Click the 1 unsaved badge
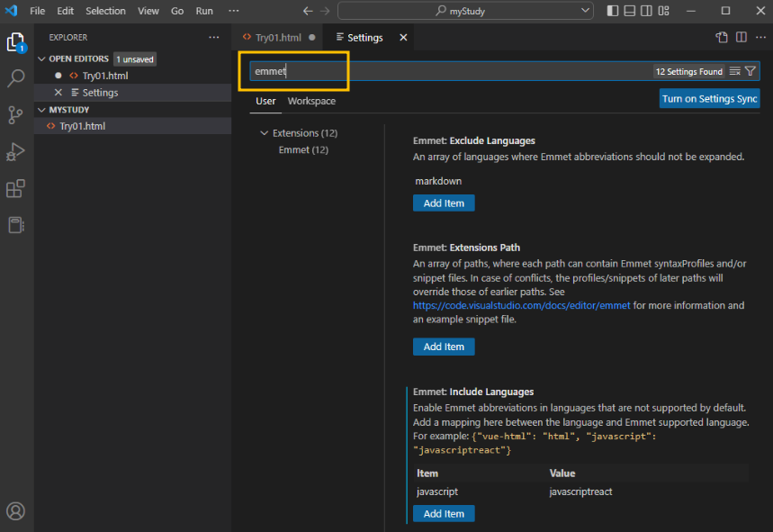Screen dimensions: 773x532 coord(135,59)
